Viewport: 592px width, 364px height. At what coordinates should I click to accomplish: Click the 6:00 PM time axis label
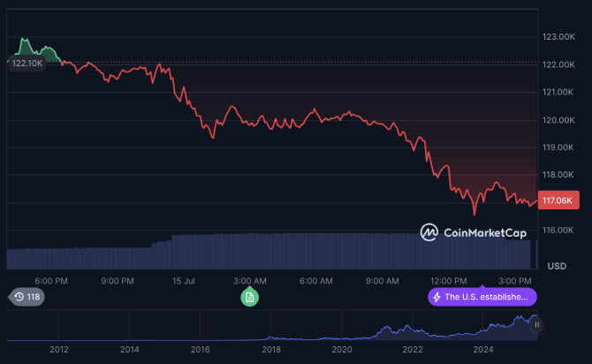tap(50, 281)
